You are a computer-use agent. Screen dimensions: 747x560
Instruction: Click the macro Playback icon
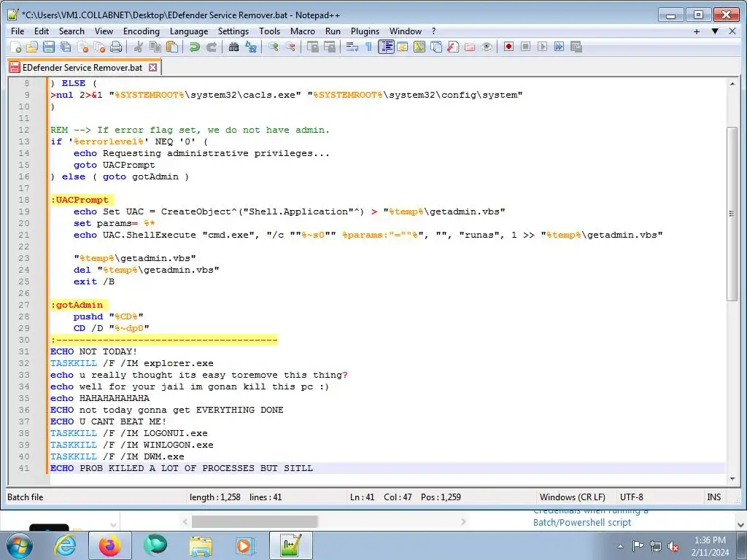(542, 47)
